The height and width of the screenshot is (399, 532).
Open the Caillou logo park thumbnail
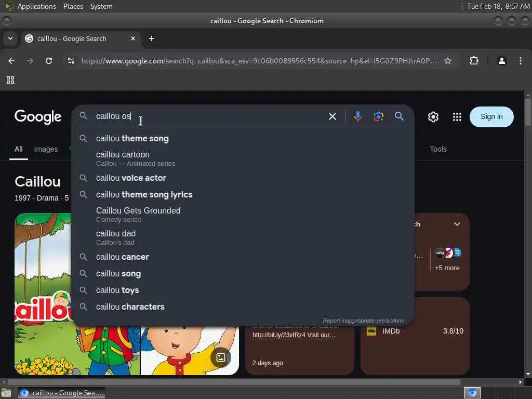[x=43, y=294]
